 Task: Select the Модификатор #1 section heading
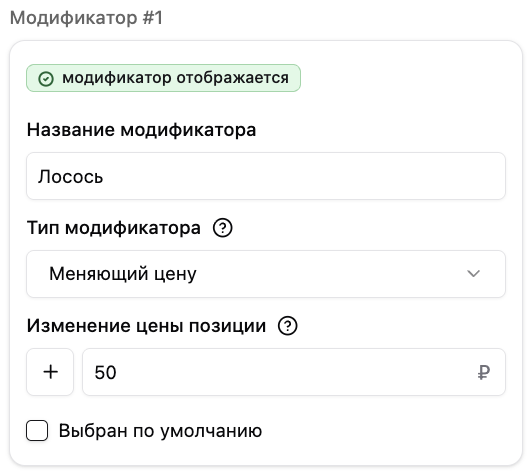87,18
